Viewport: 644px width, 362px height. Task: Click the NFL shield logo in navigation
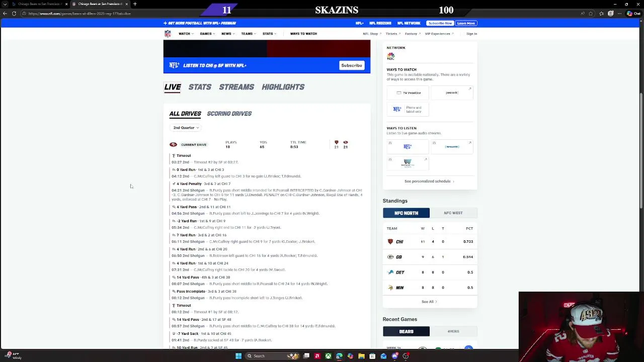coord(168,34)
